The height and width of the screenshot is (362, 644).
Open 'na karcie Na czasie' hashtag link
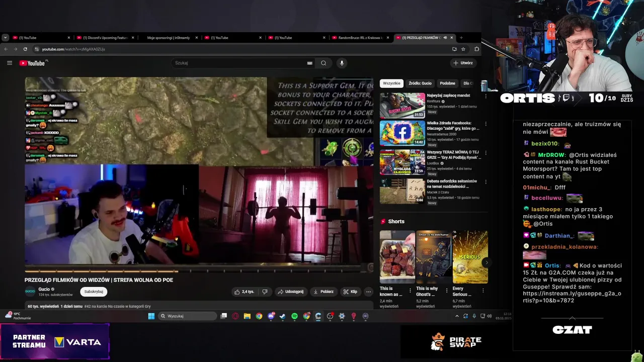click(117, 306)
